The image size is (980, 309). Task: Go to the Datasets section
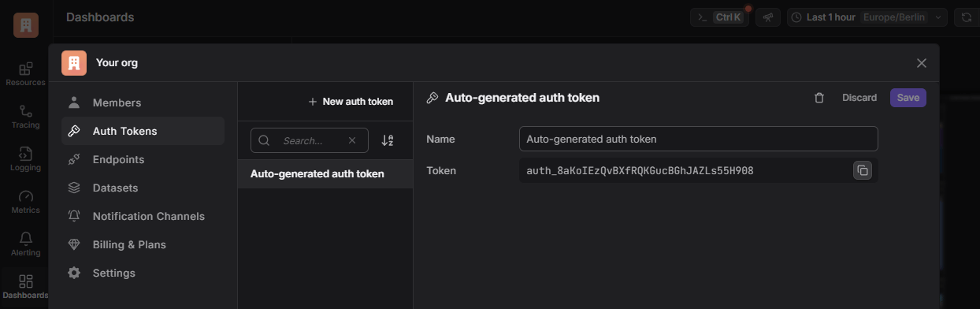pyautogui.click(x=143, y=188)
